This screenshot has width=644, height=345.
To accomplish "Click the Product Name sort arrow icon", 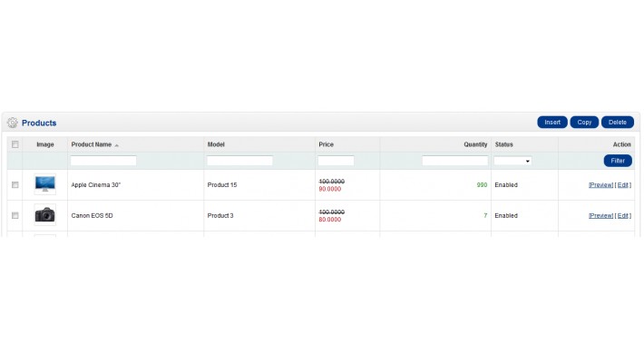I will [x=117, y=145].
